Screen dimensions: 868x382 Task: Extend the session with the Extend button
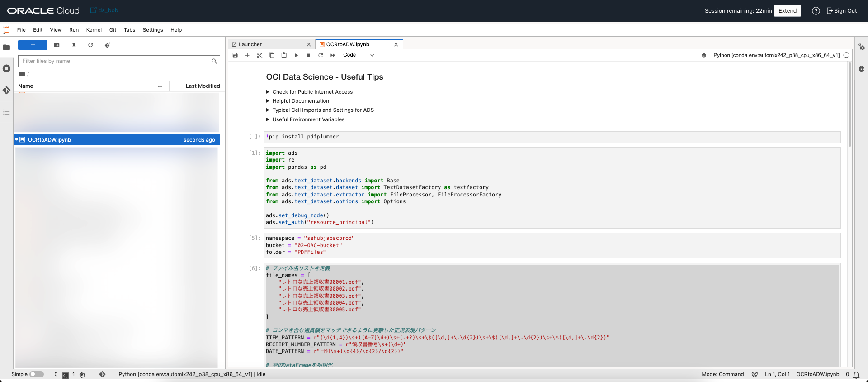click(x=787, y=11)
